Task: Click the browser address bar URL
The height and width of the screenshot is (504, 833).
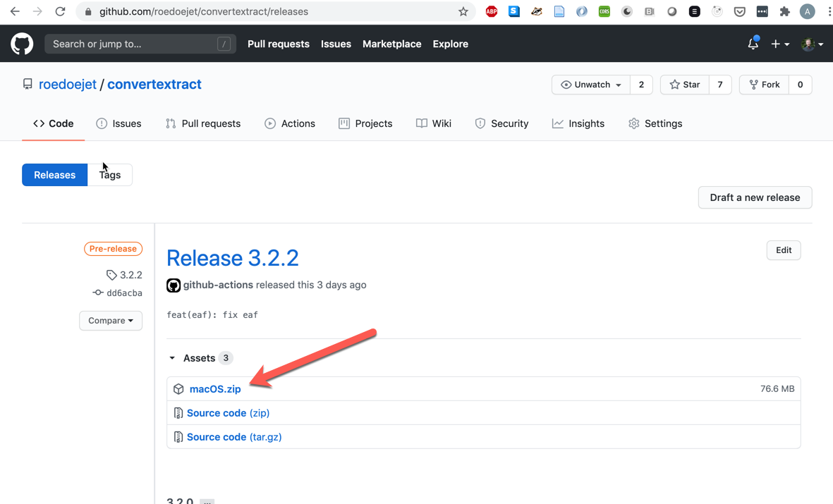Action: (203, 12)
